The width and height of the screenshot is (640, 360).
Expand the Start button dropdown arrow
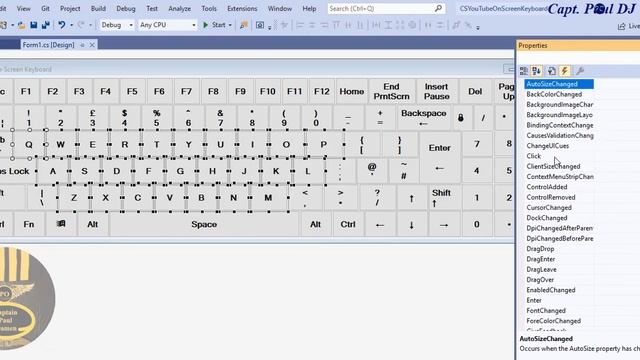(230, 25)
